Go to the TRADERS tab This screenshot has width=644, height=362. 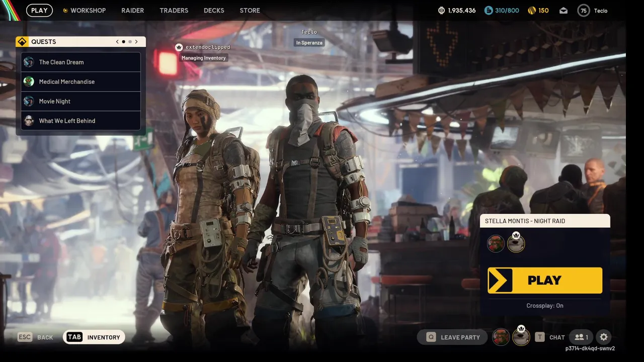click(174, 10)
